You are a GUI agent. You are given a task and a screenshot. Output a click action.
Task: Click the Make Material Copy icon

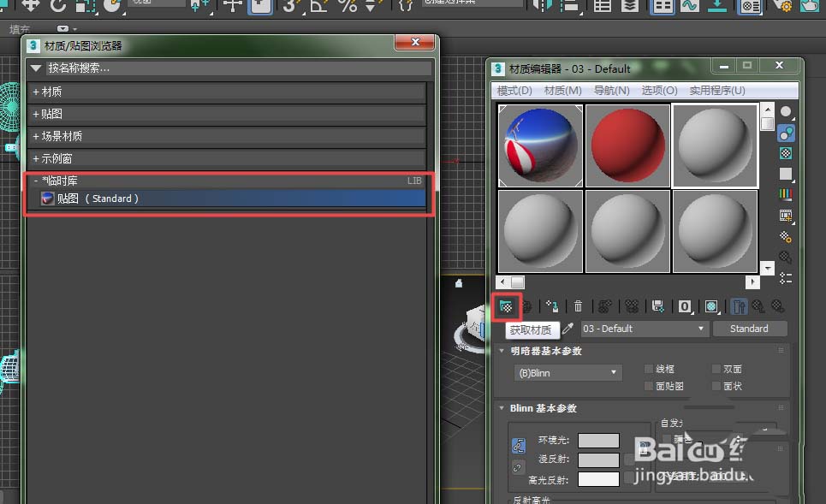pos(605,306)
